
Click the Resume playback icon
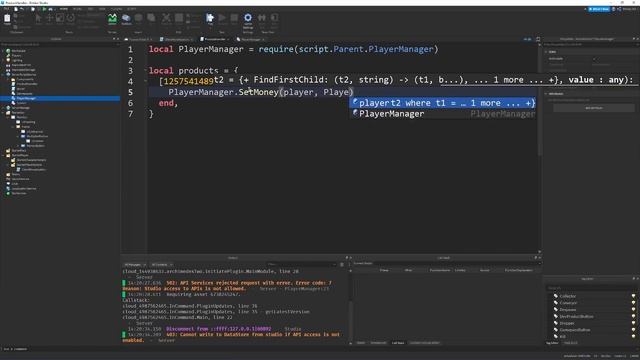[222, 18]
